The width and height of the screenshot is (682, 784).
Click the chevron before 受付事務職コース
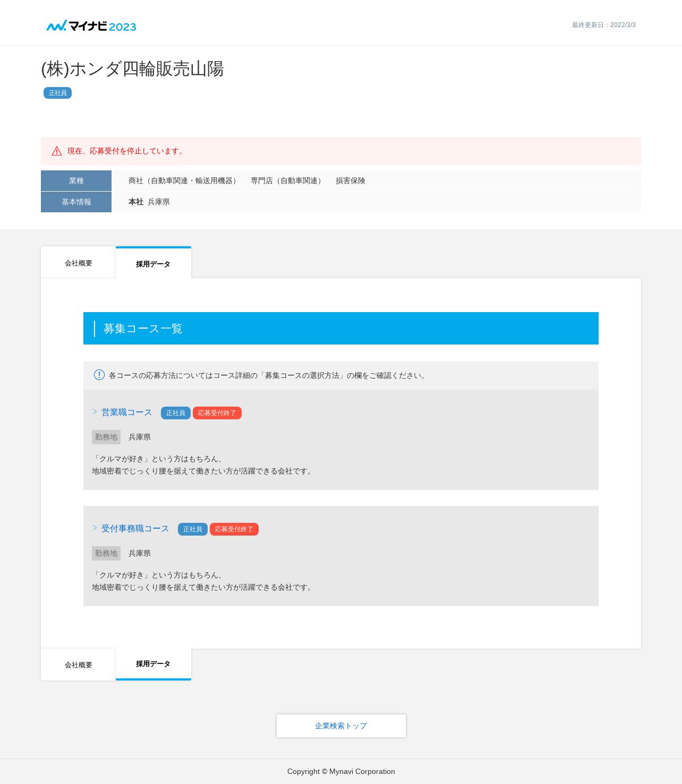pos(95,528)
